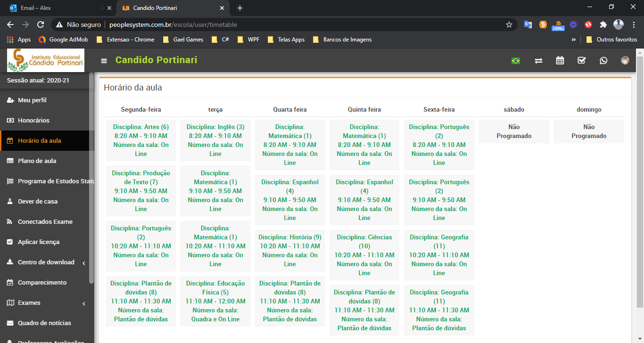
Task: Click the switch arrows icon in header
Action: 538,60
